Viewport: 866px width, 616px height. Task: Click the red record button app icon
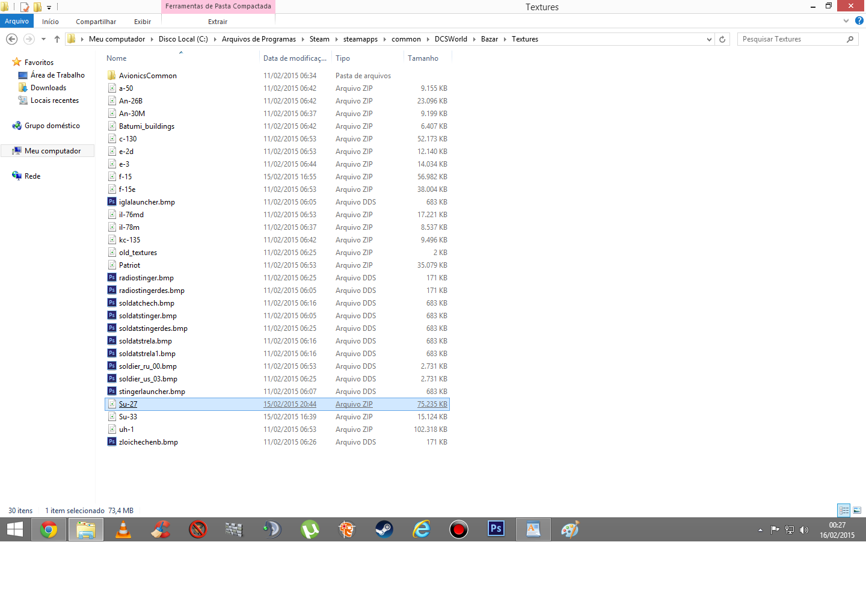459,530
